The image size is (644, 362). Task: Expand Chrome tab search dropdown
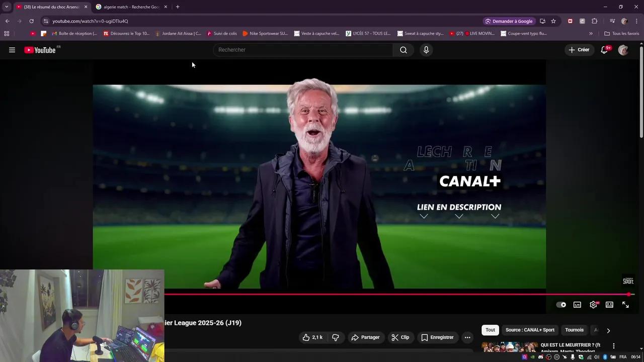(x=7, y=7)
